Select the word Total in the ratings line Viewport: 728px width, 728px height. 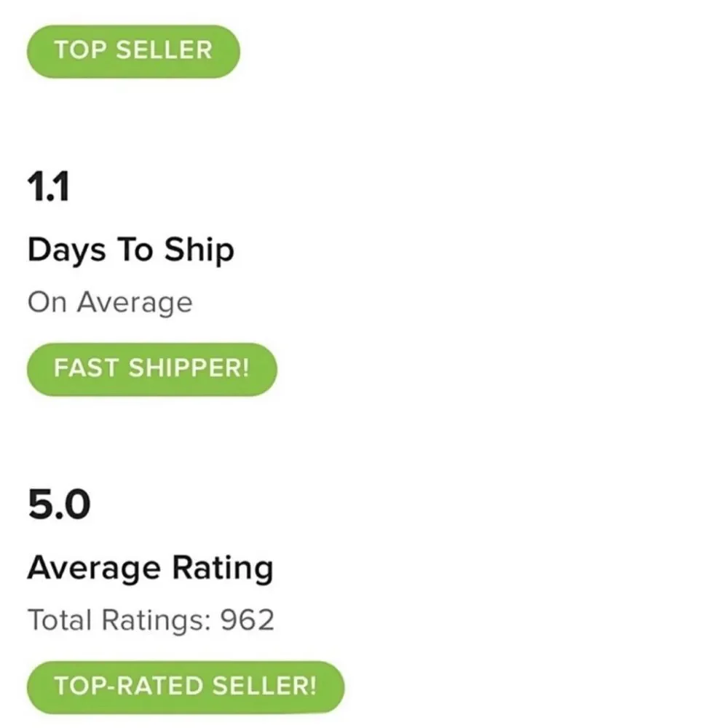coord(60,620)
